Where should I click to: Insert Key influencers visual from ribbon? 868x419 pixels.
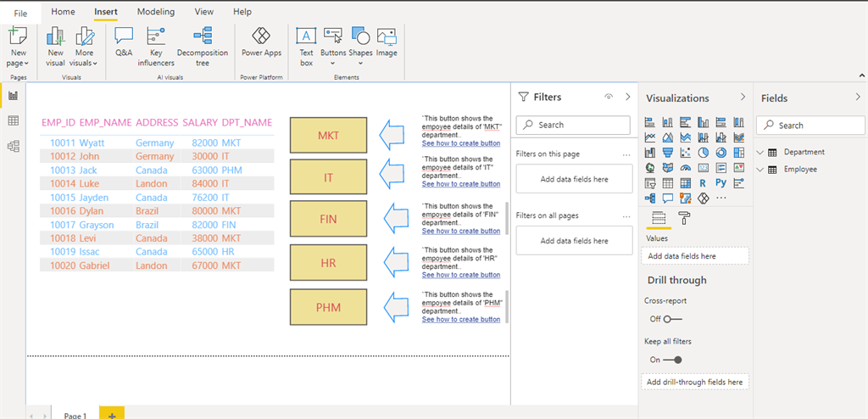click(x=156, y=47)
